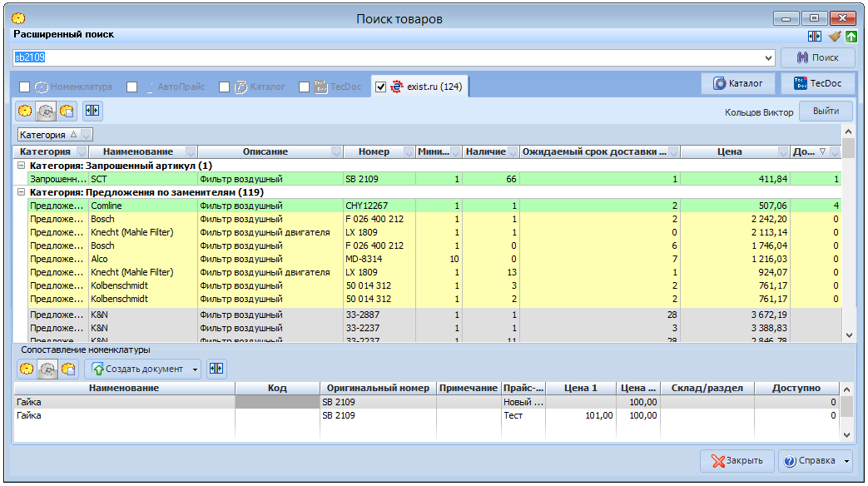The image size is (868, 486).
Task: Click the lower grid scrollbar down arrow
Action: point(846,435)
